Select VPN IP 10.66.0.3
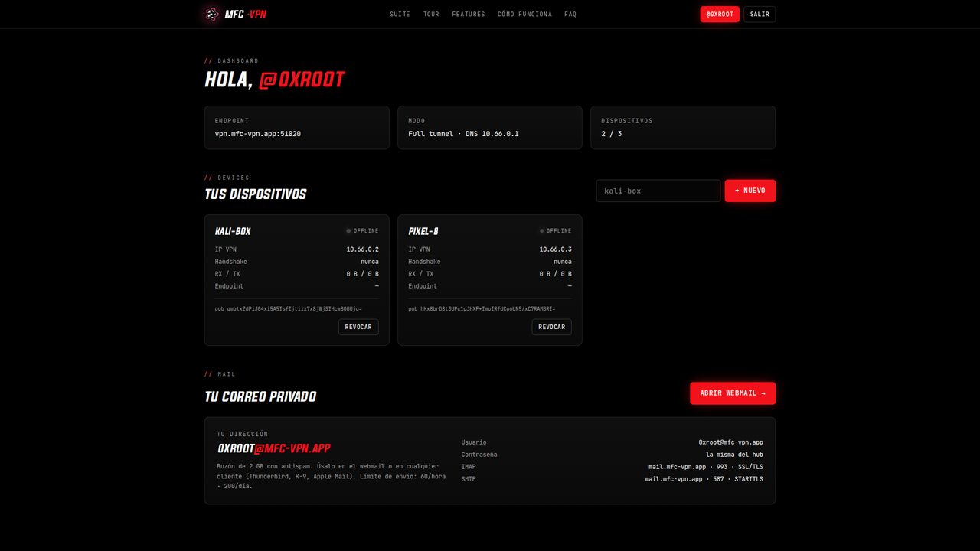The image size is (980, 551). coord(556,249)
